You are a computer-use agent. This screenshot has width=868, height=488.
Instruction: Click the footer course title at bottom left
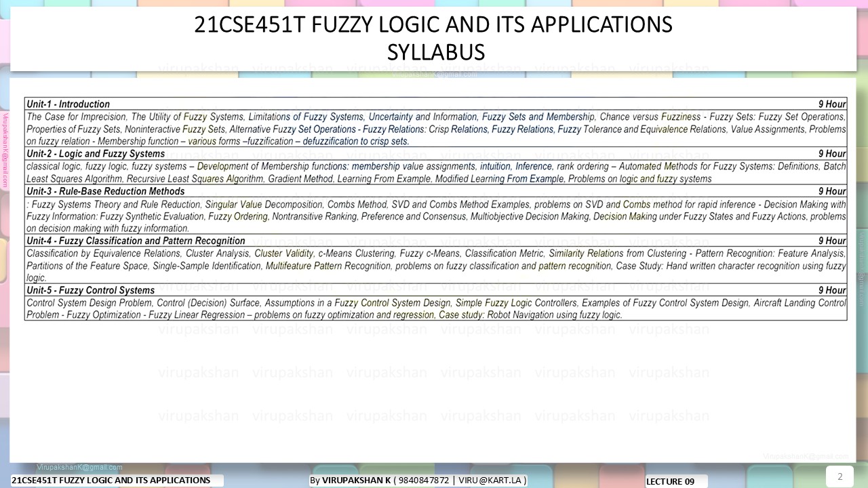[x=111, y=481]
